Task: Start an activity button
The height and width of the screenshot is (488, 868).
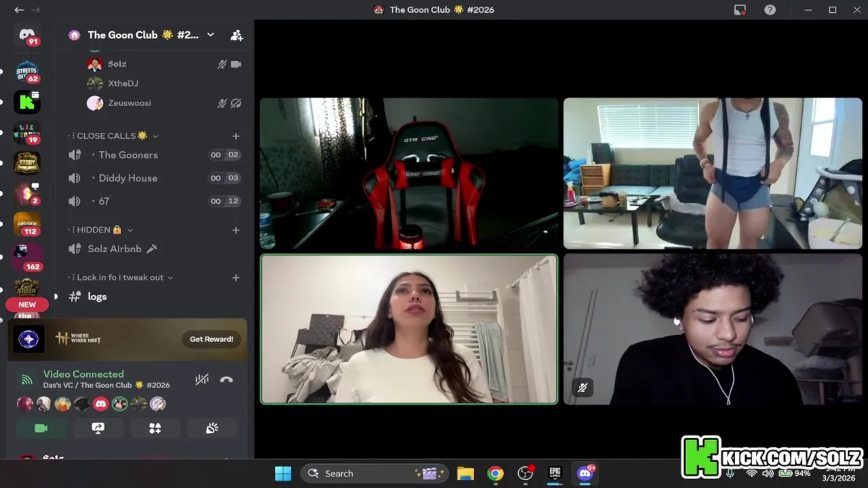Action: click(x=155, y=428)
